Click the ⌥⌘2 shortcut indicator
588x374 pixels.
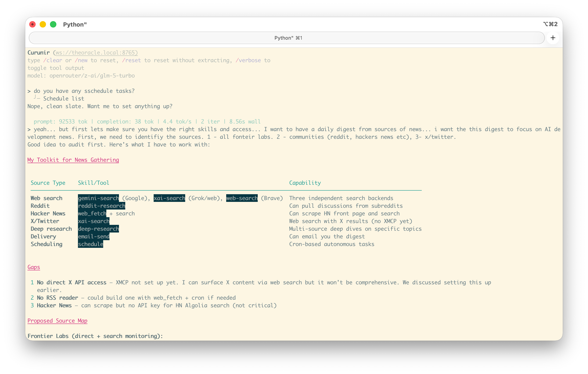(551, 24)
